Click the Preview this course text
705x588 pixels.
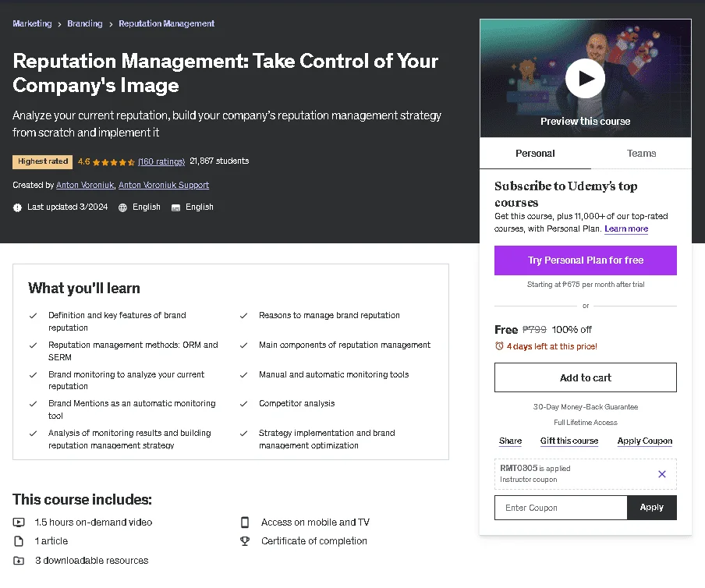[x=585, y=122]
